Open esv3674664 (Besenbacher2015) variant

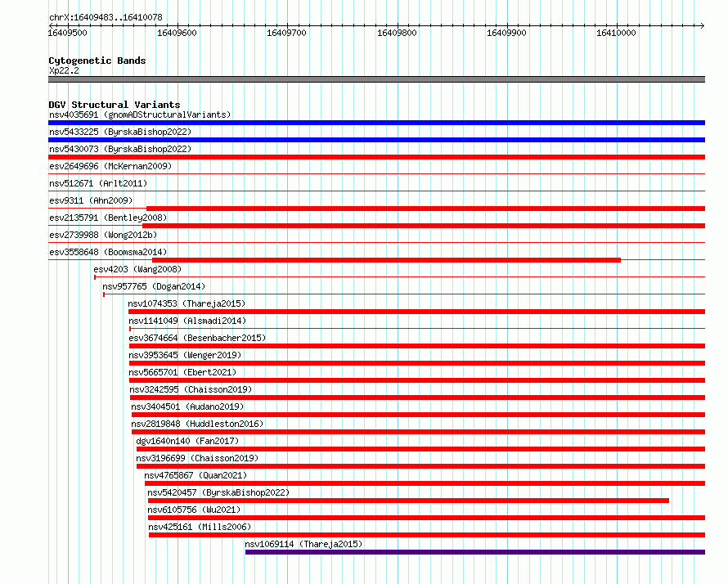click(x=197, y=338)
